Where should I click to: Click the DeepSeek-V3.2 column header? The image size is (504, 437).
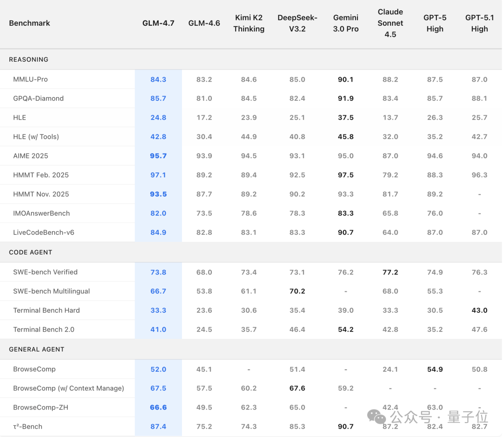(297, 23)
